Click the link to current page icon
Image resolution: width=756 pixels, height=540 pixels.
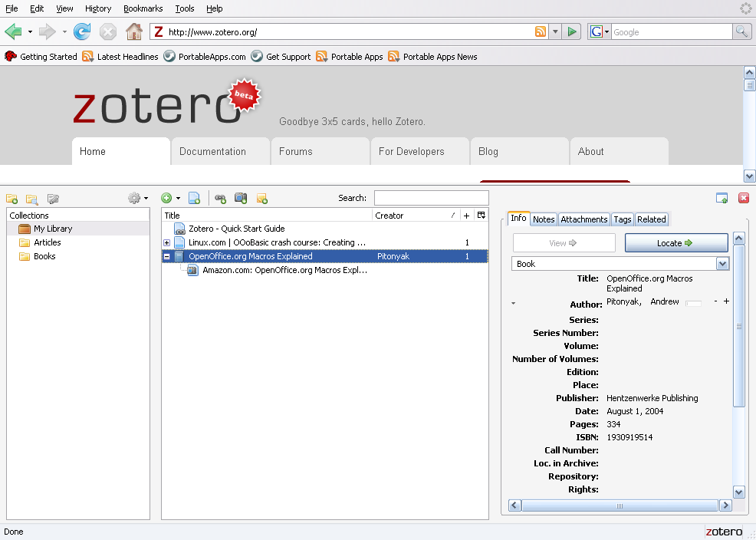221,199
